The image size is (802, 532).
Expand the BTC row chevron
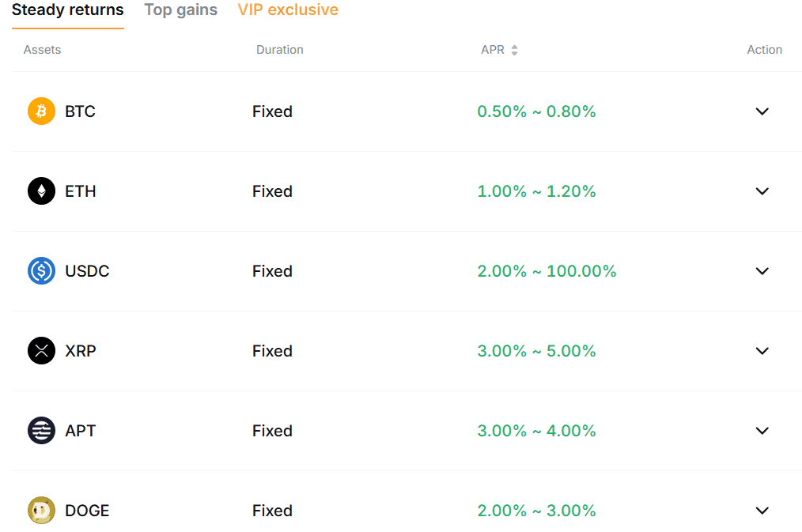pyautogui.click(x=762, y=111)
